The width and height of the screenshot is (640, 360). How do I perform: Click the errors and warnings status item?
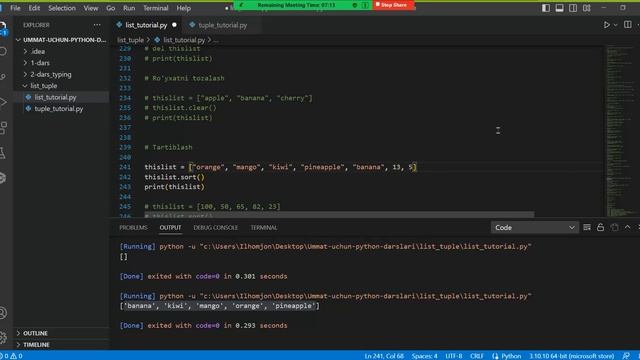point(11,356)
